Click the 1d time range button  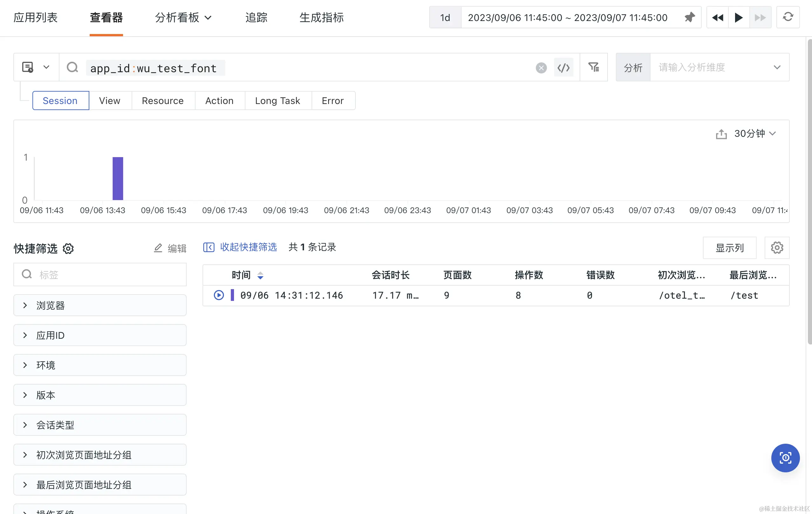coord(445,17)
